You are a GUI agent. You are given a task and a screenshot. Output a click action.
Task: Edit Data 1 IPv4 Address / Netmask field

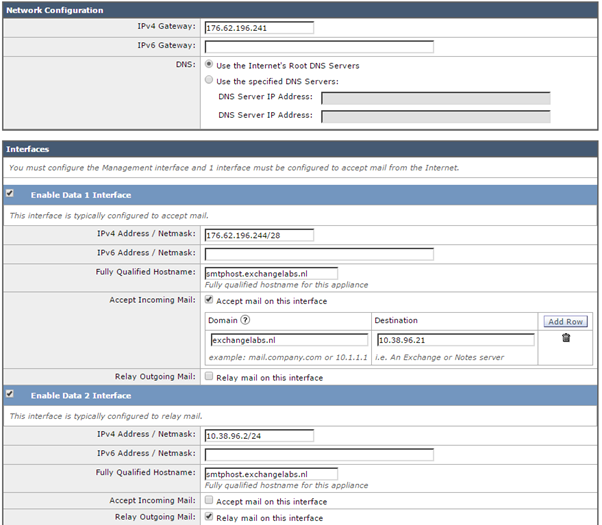[x=258, y=236]
